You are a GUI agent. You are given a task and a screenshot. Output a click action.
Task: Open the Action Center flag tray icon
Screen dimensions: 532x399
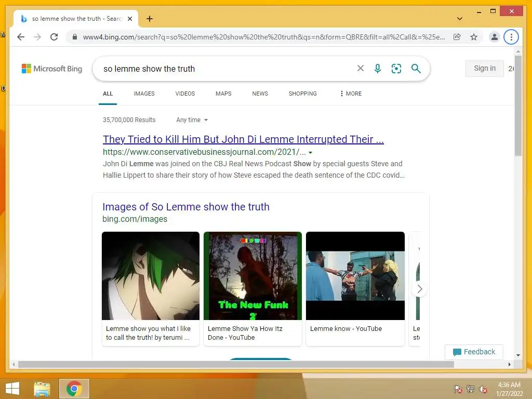coord(458,389)
